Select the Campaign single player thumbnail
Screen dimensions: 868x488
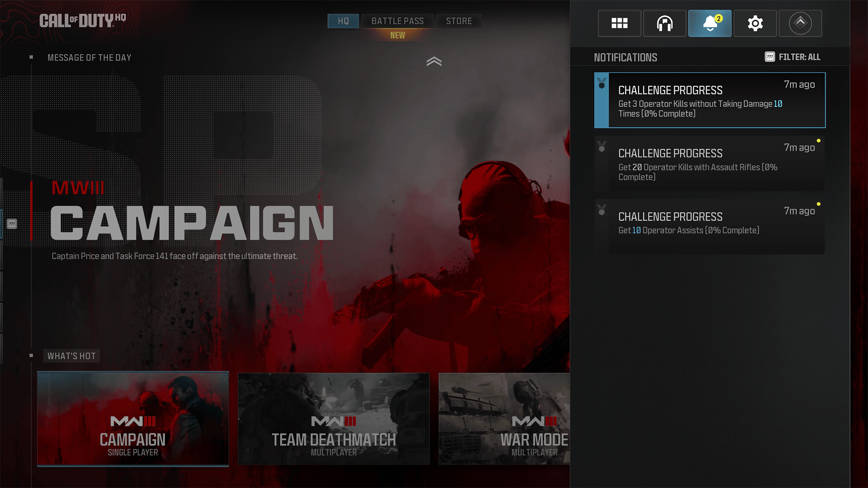(133, 419)
